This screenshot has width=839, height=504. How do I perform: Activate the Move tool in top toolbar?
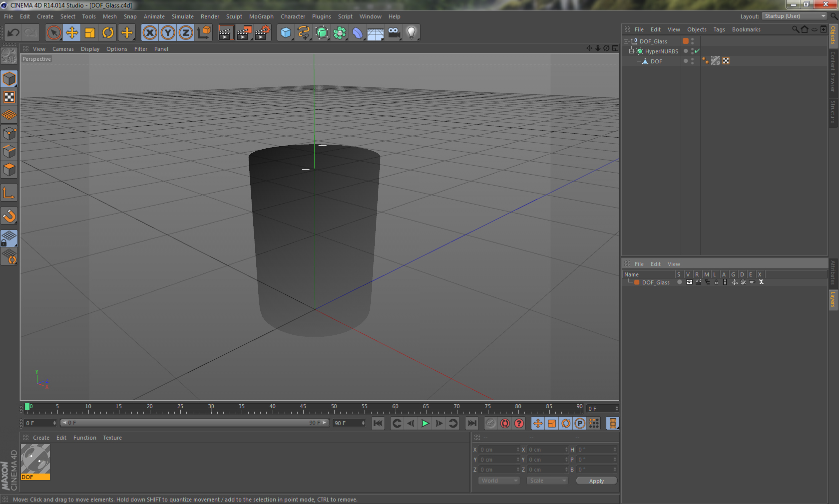click(72, 33)
